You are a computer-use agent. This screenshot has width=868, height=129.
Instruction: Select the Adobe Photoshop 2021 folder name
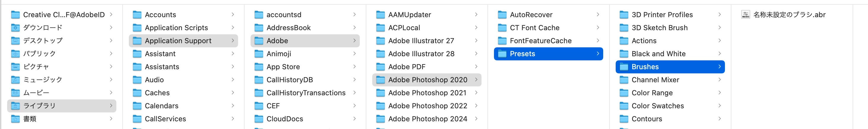[427, 93]
